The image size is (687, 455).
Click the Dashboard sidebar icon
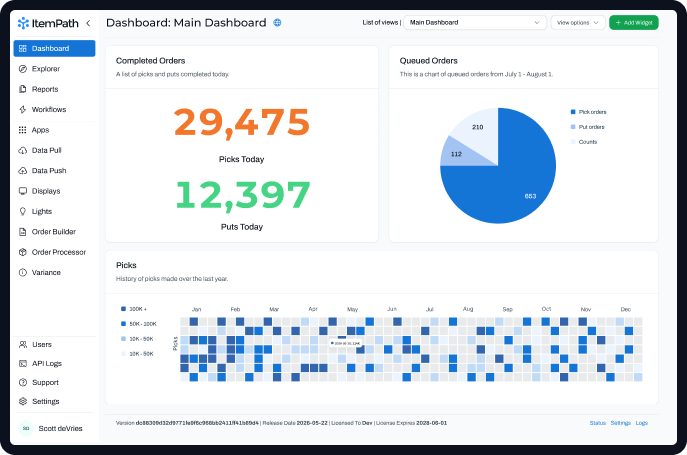[23, 48]
